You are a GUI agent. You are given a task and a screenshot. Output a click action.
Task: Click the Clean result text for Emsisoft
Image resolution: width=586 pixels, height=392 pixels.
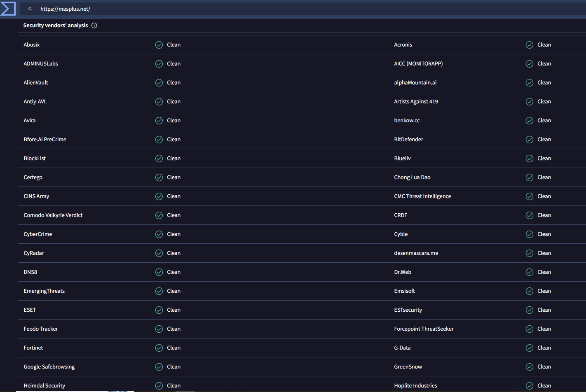point(544,291)
